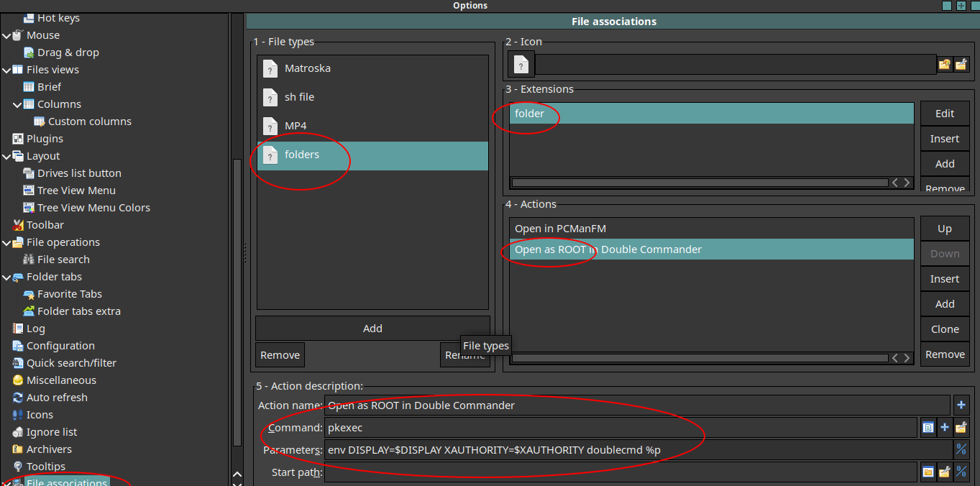This screenshot has height=486, width=980.
Task: Insert a variable into Start path
Action: 961,472
